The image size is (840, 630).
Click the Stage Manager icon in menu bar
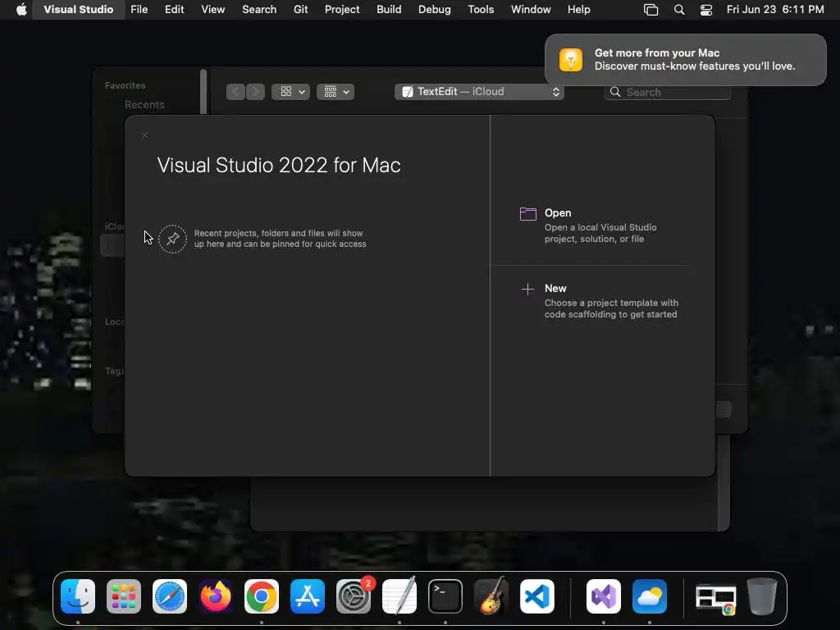[651, 10]
